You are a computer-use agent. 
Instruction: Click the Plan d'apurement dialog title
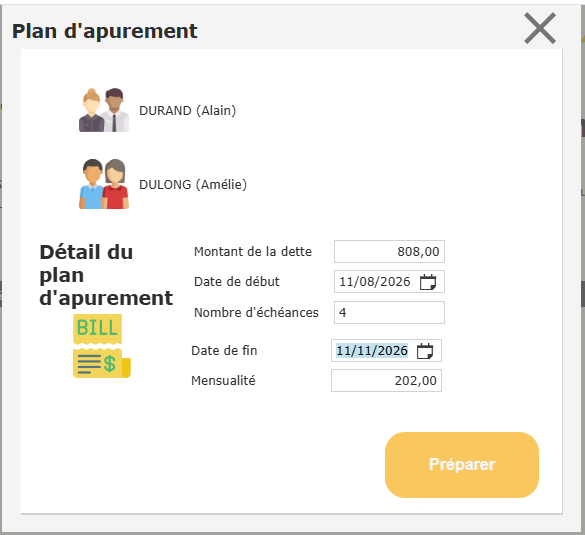104,31
